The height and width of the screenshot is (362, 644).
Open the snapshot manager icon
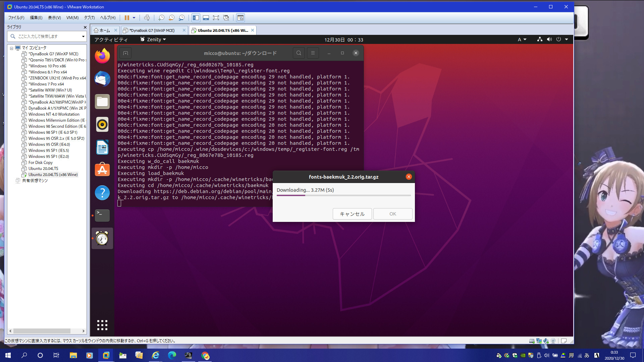[x=181, y=18]
